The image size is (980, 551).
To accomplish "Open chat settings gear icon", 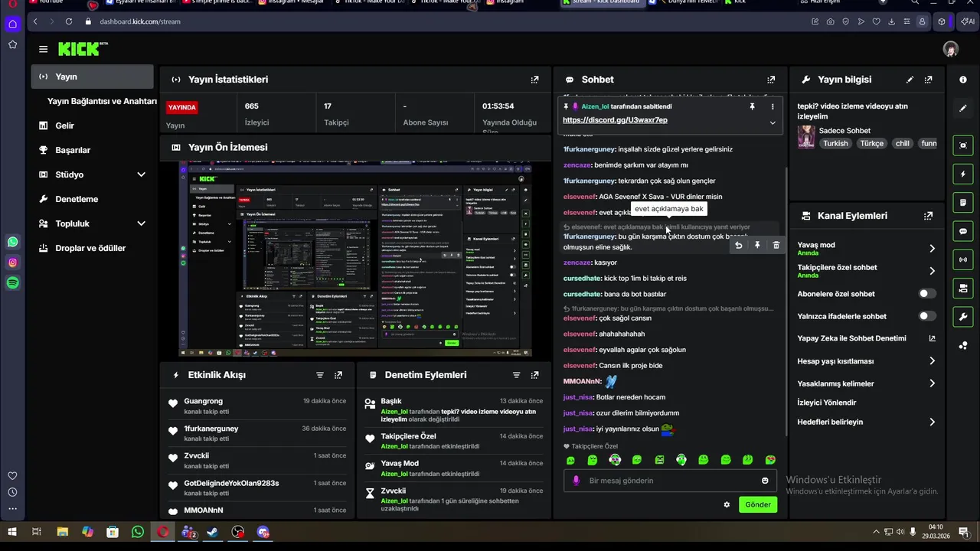I will click(x=727, y=504).
